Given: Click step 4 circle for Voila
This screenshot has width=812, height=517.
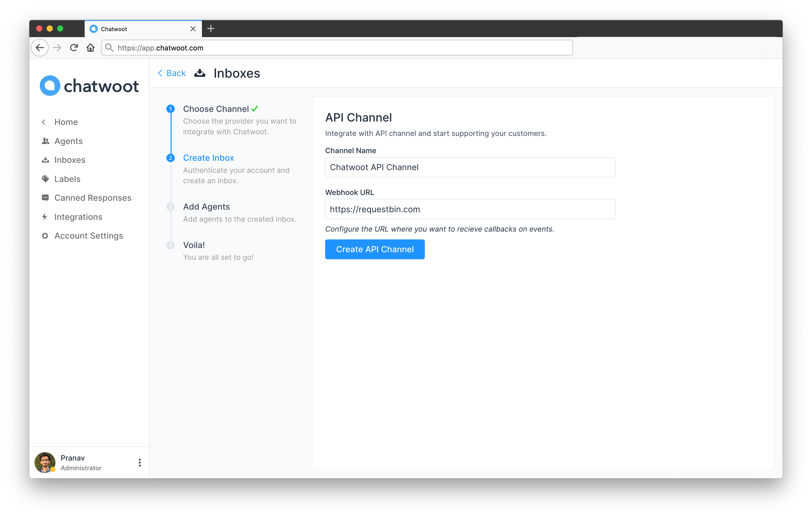Looking at the screenshot, I should click(x=171, y=245).
